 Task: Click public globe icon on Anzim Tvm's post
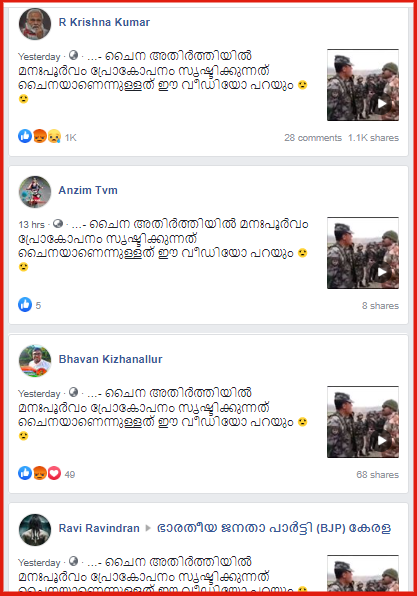coord(58,224)
